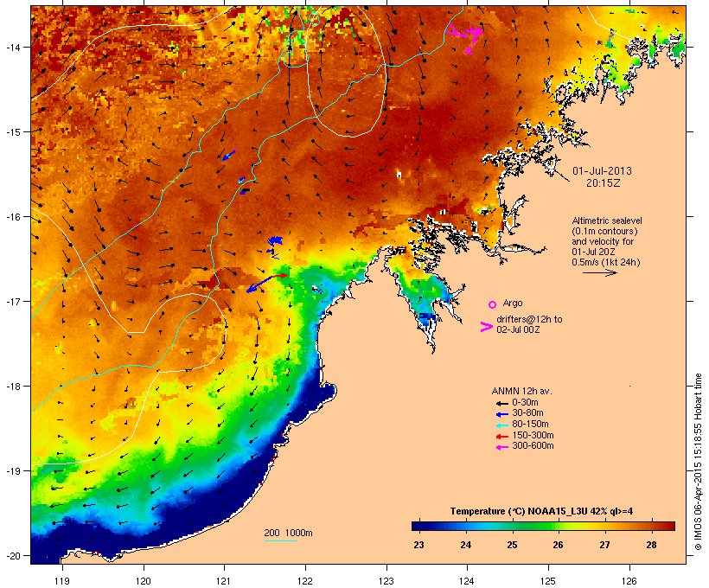The image size is (709, 588).
Task: Click the colorbar value 28
Action: coord(651,545)
